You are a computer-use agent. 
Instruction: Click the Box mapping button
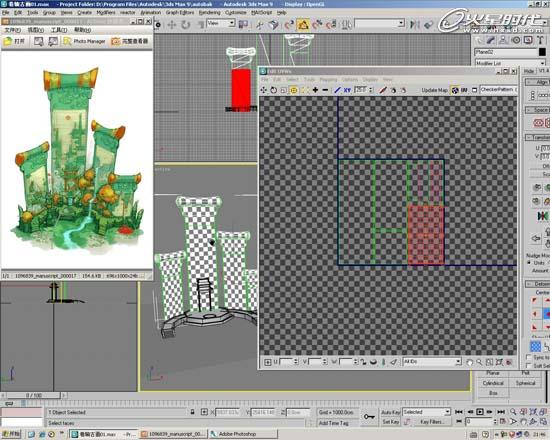pos(493,393)
